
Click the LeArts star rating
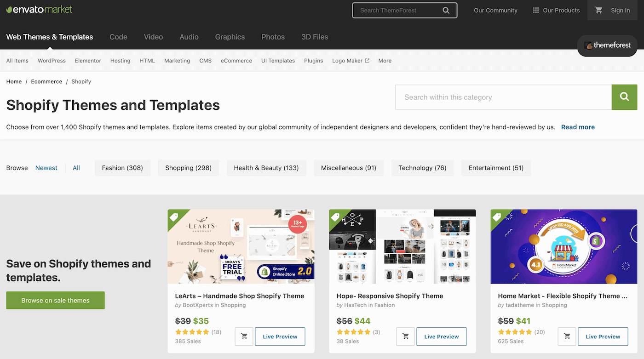point(192,332)
